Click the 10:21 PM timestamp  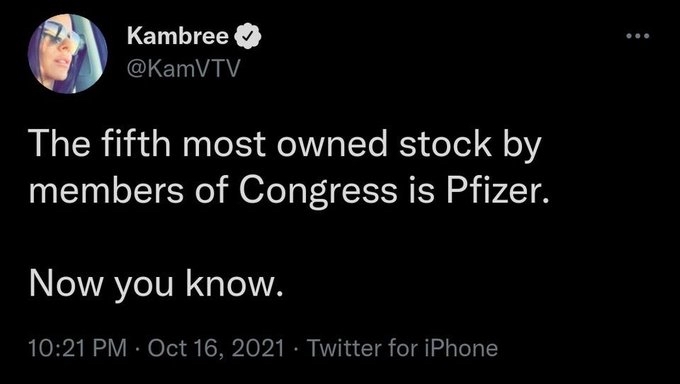coord(78,348)
